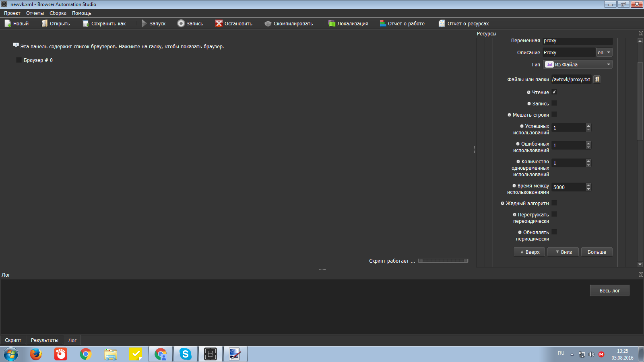Increase Успешных использований spinner value
The image size is (644, 362).
(588, 125)
